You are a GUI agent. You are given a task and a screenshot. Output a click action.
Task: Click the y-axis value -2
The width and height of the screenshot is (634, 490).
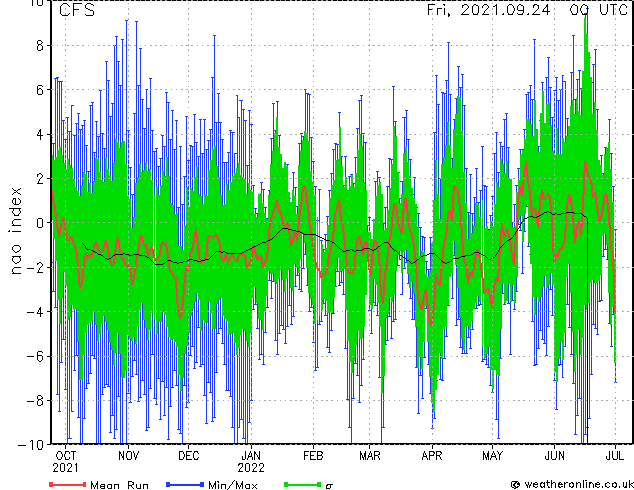(x=35, y=267)
